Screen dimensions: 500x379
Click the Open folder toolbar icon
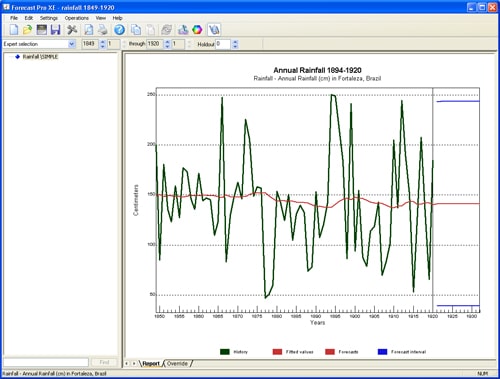click(x=27, y=30)
